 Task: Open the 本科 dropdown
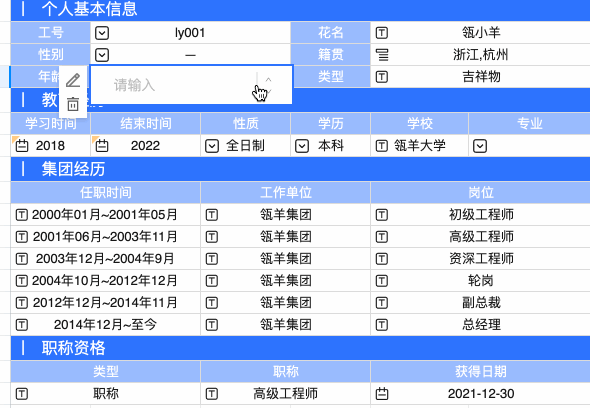coord(302,146)
